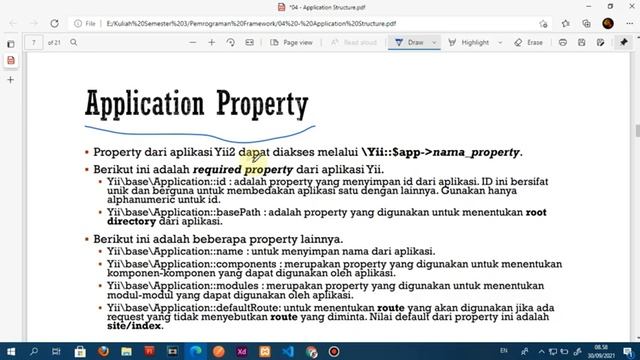Fit the PDF to page width
The width and height of the screenshot is (640, 360).
(249, 42)
